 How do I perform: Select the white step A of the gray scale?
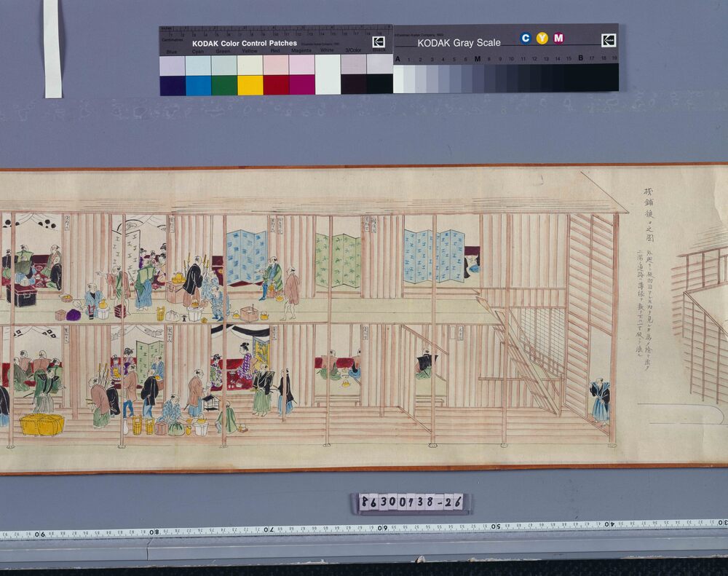click(398, 79)
